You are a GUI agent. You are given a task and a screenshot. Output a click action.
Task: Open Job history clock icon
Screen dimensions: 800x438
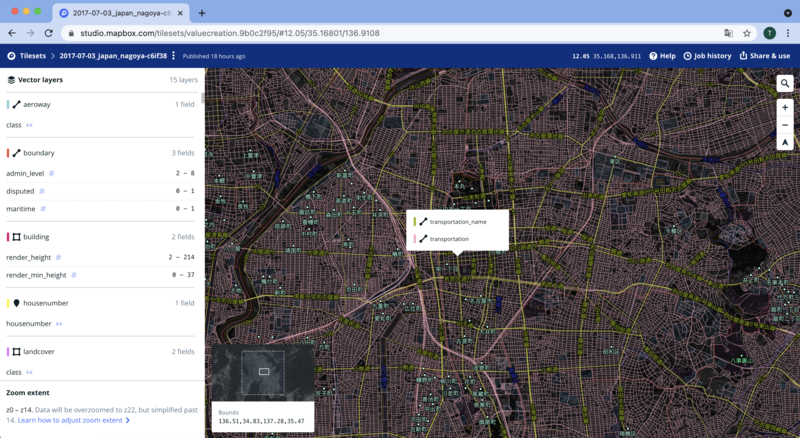coord(687,56)
